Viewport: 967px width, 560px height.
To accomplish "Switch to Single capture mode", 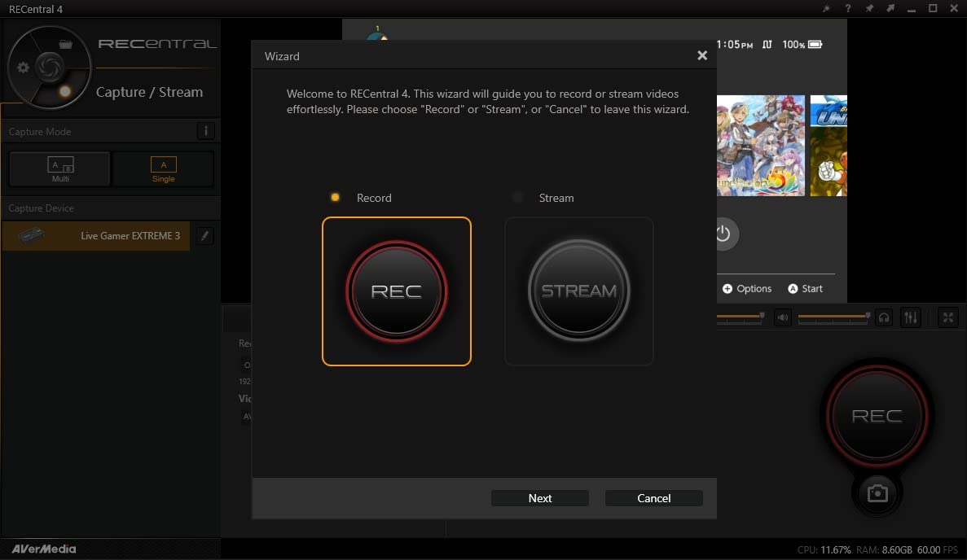I will 164,168.
